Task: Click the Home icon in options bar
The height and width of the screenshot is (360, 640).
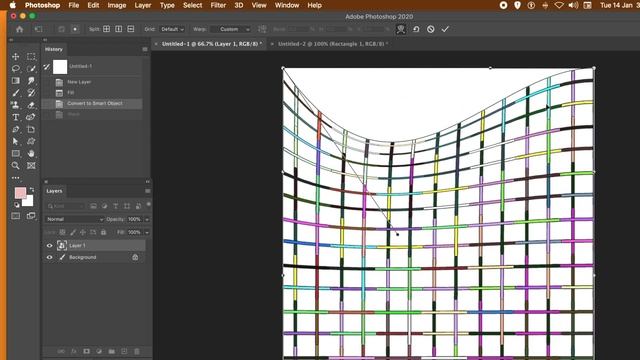Action: pos(19,29)
